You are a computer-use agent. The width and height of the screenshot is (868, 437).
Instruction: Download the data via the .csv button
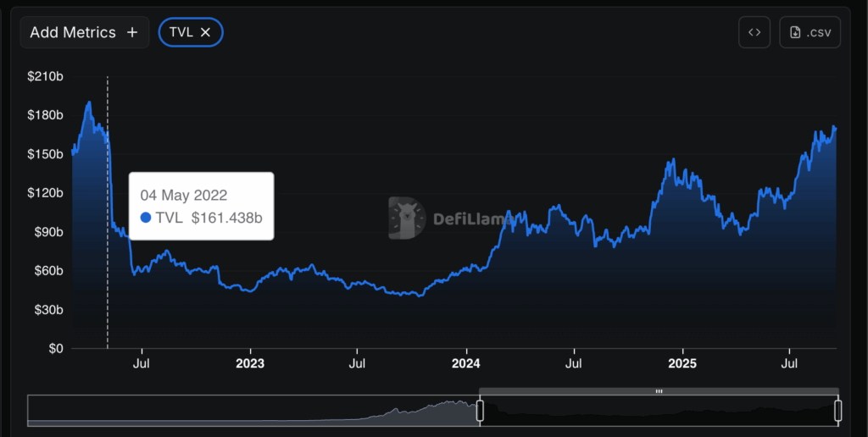pos(810,32)
